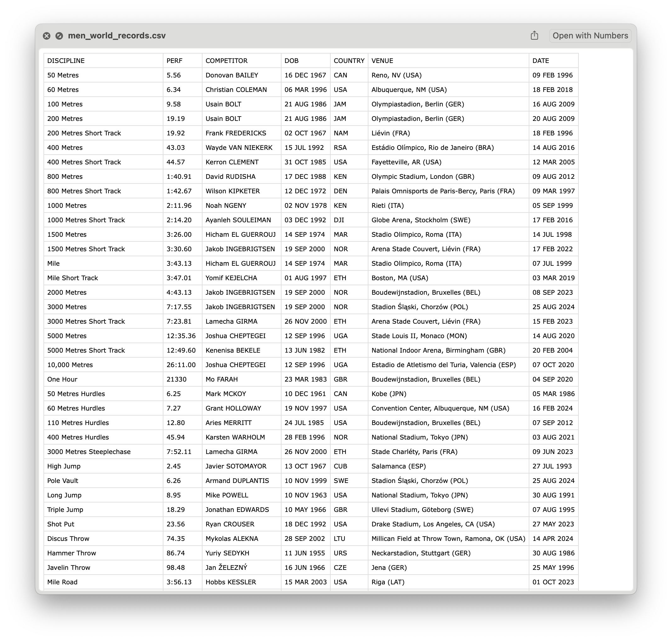672x641 pixels.
Task: Click Armand DUPLANTIS competitor cell
Action: [241, 481]
